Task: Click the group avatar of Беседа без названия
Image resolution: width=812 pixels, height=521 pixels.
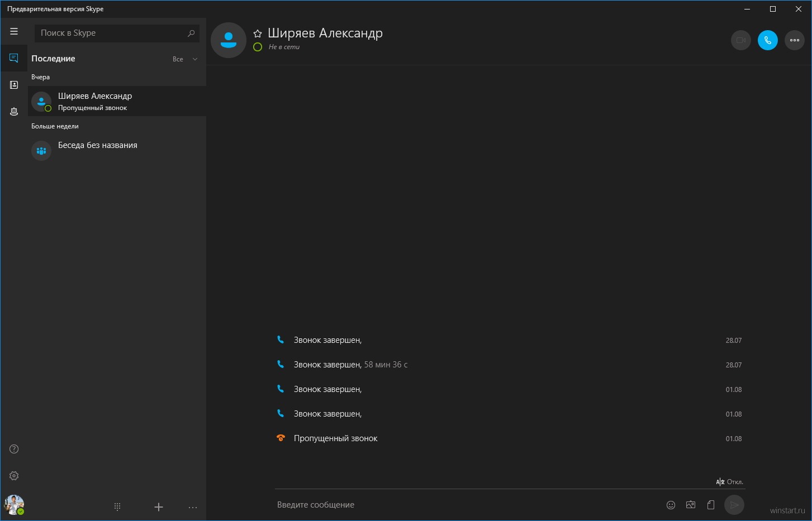Action: pyautogui.click(x=41, y=151)
